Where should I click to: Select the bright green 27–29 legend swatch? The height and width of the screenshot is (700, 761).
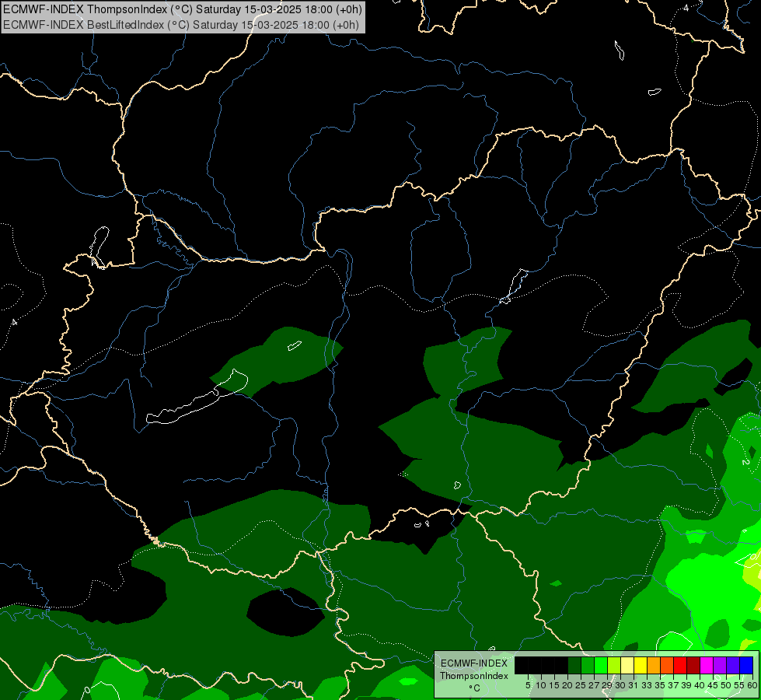coord(601,665)
